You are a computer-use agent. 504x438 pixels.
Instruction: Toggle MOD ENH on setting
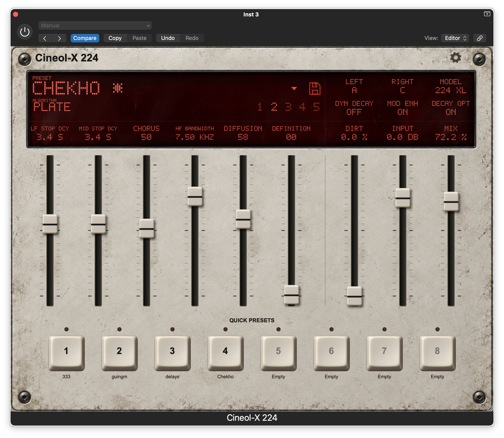pos(402,108)
